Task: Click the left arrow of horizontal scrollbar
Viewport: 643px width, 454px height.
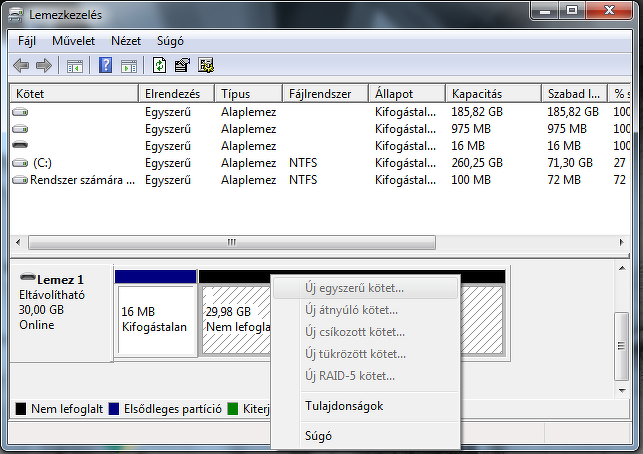Action: (x=18, y=242)
